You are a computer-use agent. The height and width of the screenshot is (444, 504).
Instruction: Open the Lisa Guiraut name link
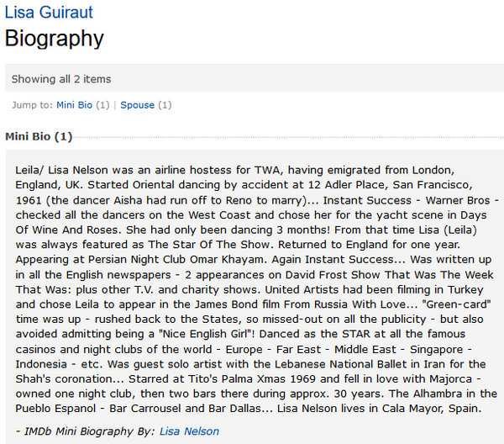tap(49, 13)
